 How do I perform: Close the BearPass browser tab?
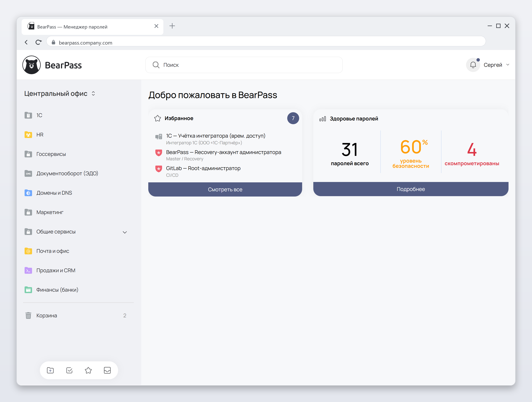point(156,26)
